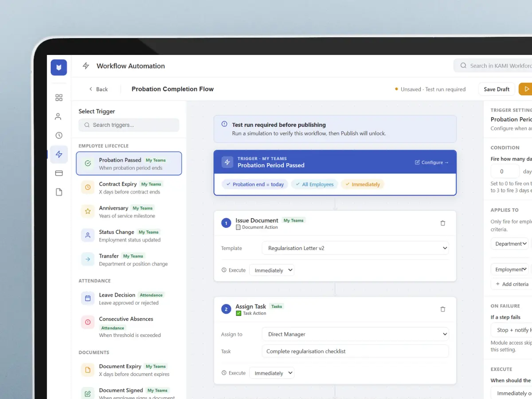Click the Status Change person icon

coord(88,235)
